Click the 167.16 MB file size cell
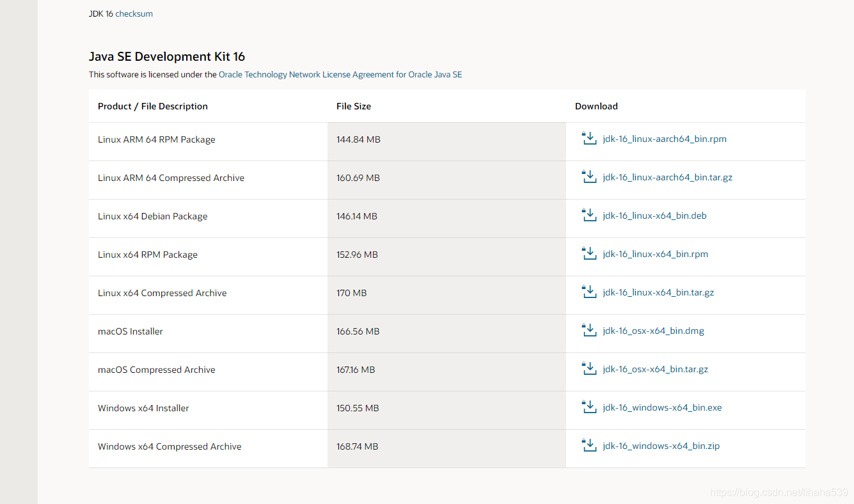 [x=447, y=372]
